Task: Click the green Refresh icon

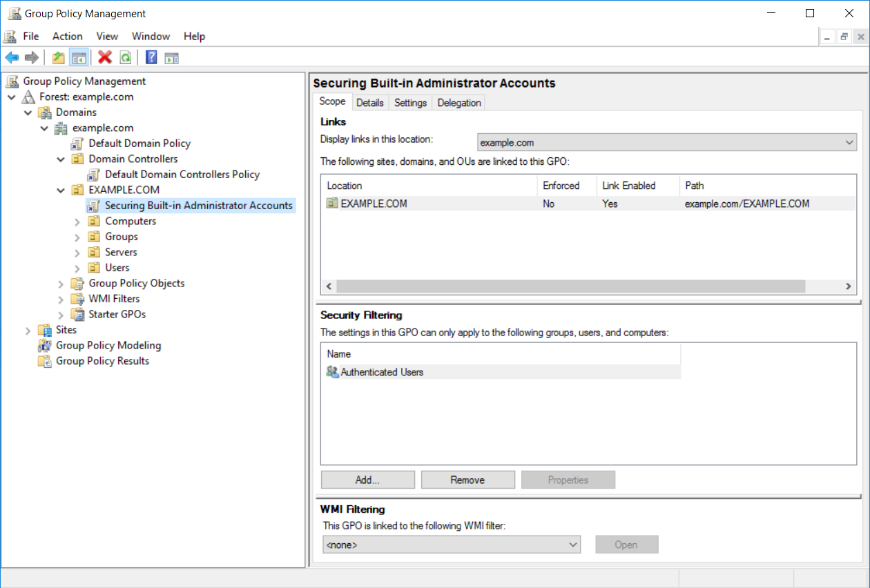Action: click(x=125, y=57)
